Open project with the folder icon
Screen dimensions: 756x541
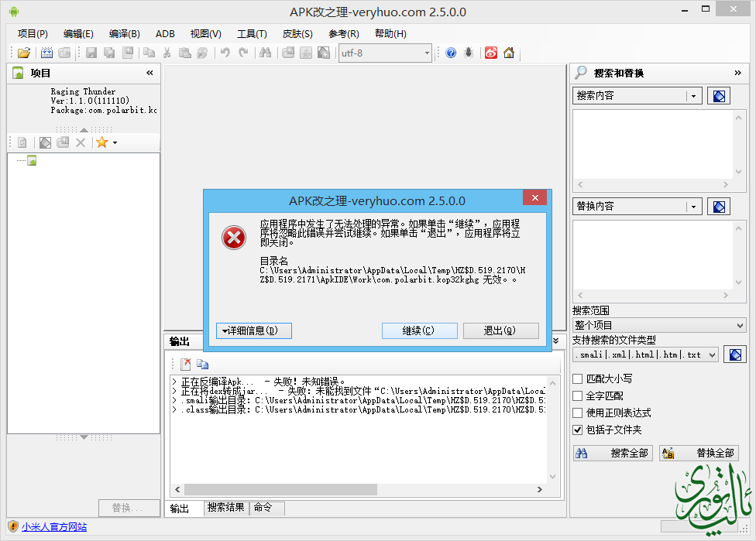point(23,53)
